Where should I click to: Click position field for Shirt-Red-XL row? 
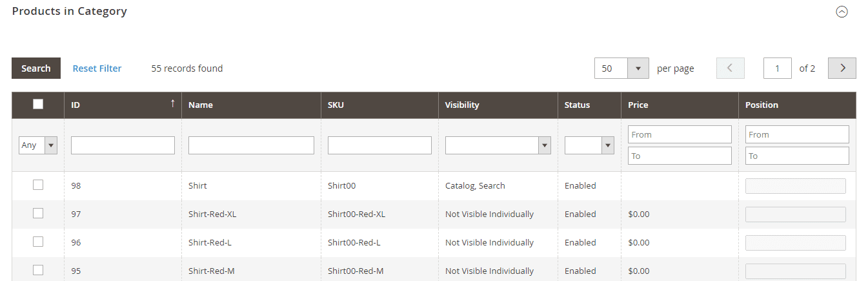coord(796,214)
